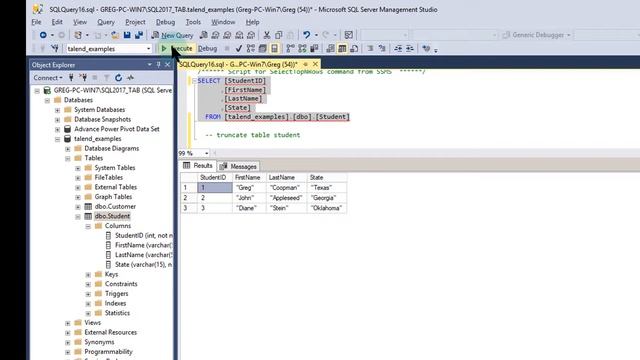Viewport: 640px width, 360px height.
Task: Display the estimated execution plan icon
Action: tap(251, 49)
